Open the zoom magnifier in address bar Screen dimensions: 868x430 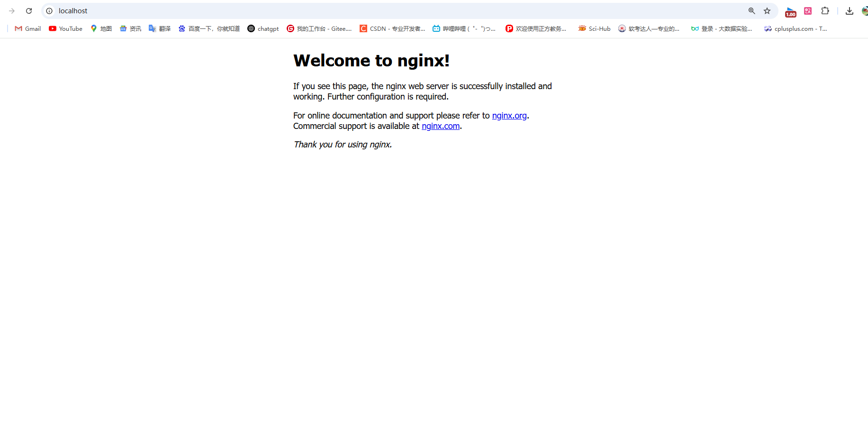[x=751, y=11]
